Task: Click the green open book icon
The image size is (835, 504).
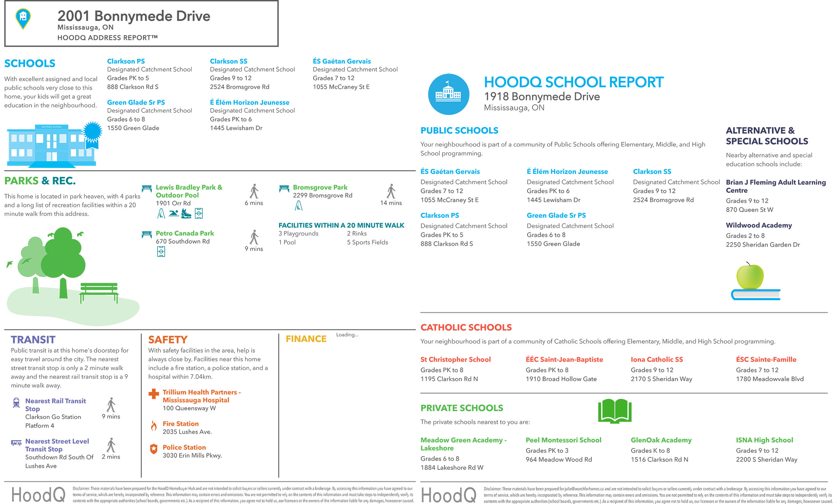Action: [615, 411]
